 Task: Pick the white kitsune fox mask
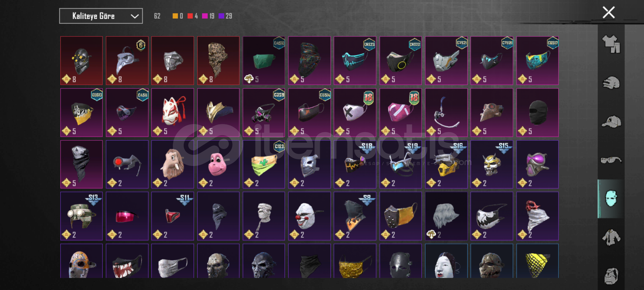tap(173, 113)
